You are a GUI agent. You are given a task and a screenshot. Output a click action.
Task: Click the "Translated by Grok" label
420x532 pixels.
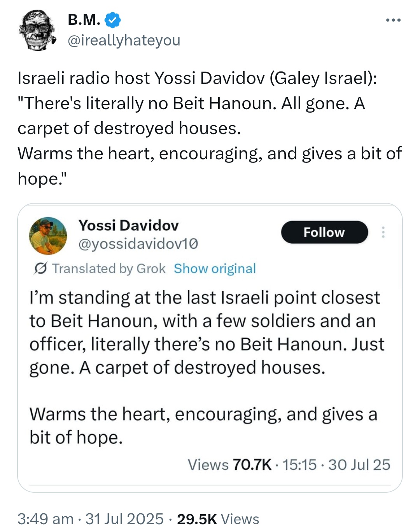(x=109, y=269)
